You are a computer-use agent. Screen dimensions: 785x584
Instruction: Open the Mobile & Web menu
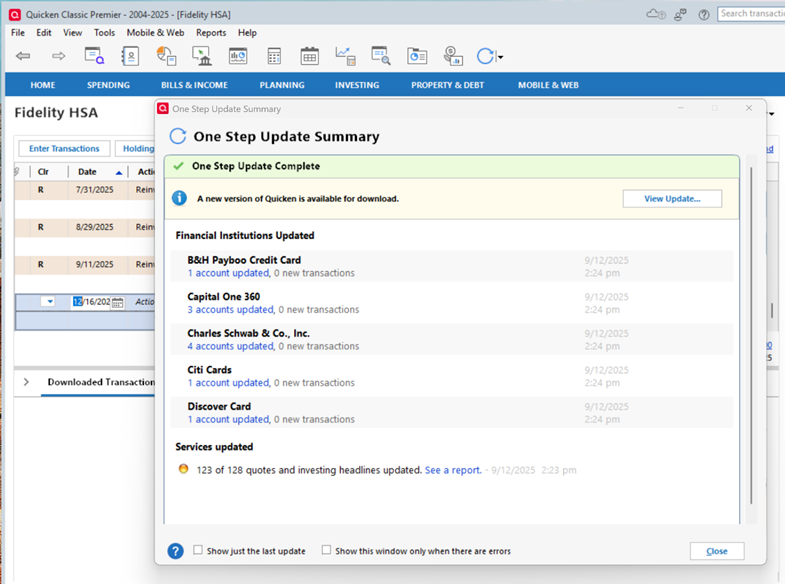155,33
